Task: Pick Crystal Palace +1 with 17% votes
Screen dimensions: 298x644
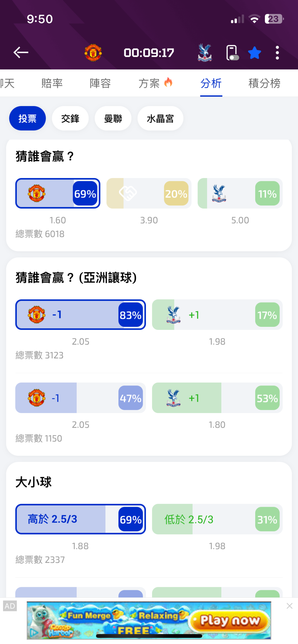Action: tap(217, 315)
